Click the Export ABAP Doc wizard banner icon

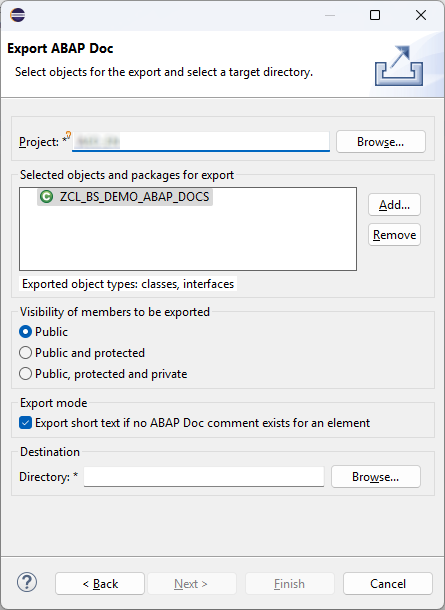pos(399,65)
